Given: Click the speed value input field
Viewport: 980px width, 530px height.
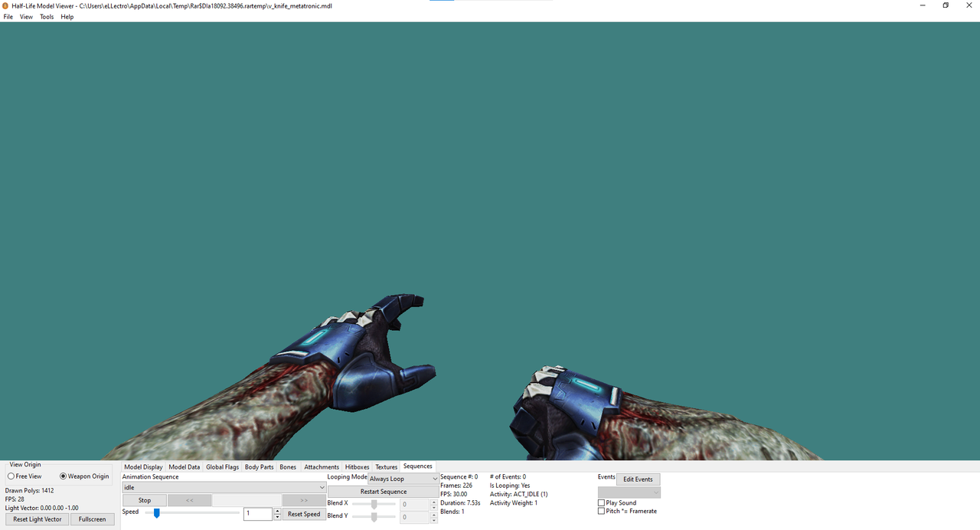Looking at the screenshot, I should [x=258, y=514].
